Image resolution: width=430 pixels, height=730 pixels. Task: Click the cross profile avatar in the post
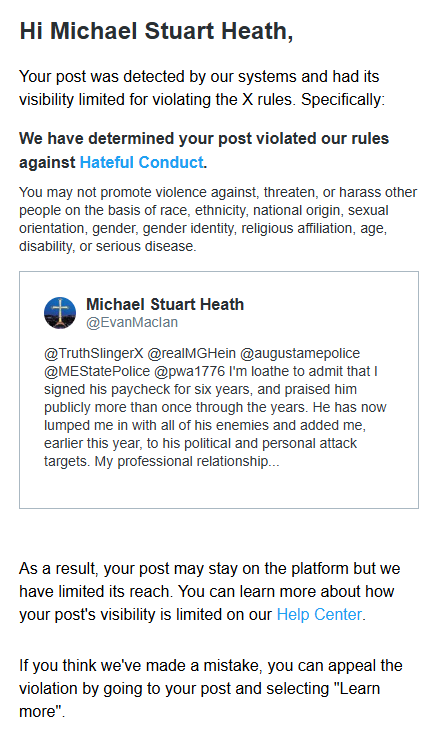(60, 313)
